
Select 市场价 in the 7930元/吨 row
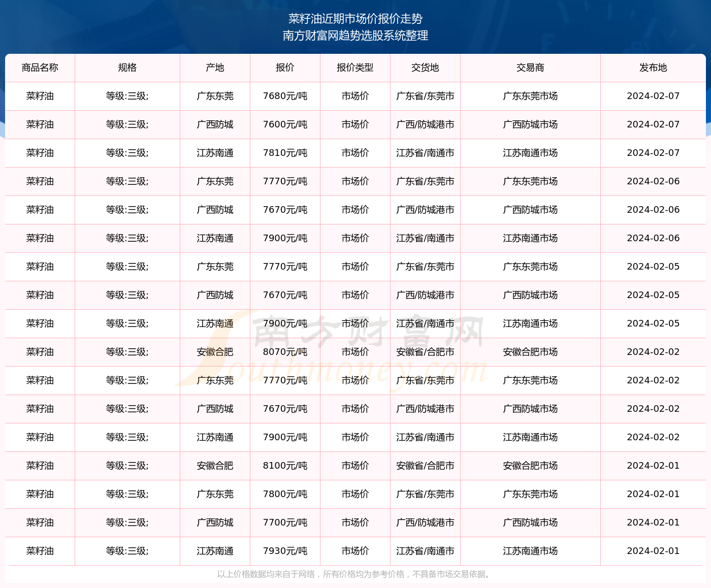pyautogui.click(x=355, y=551)
